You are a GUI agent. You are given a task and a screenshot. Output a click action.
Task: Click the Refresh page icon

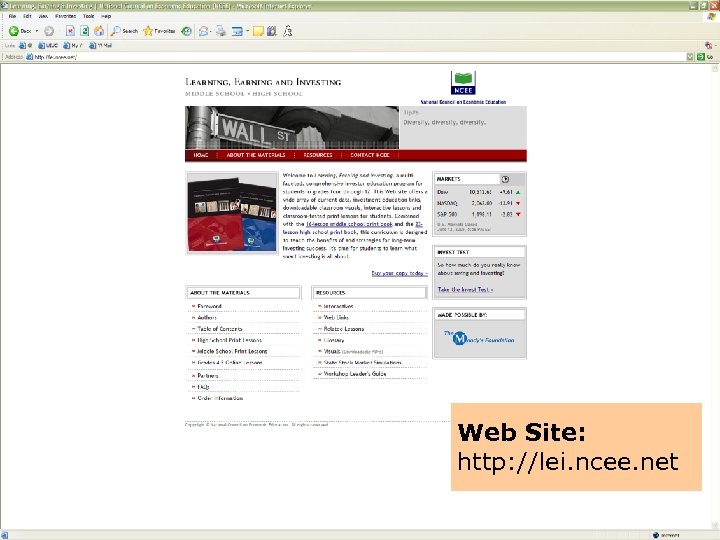[x=84, y=31]
